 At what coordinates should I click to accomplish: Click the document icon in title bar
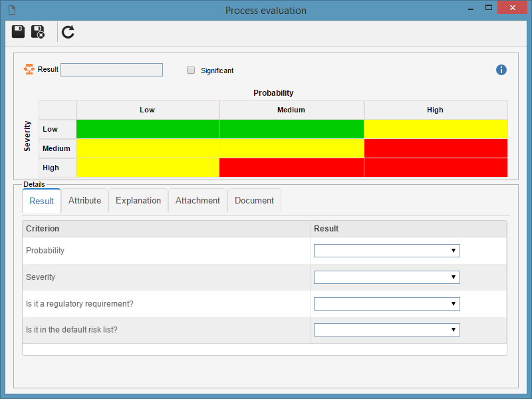click(x=12, y=10)
